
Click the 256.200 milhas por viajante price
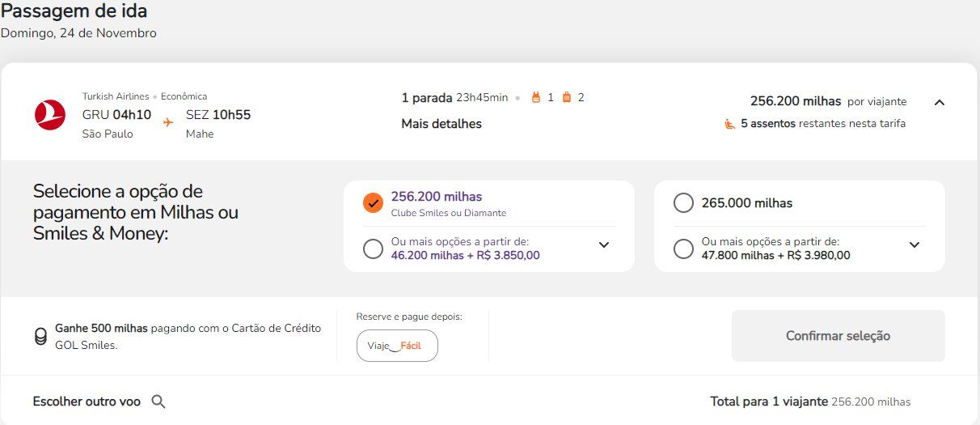coord(828,101)
